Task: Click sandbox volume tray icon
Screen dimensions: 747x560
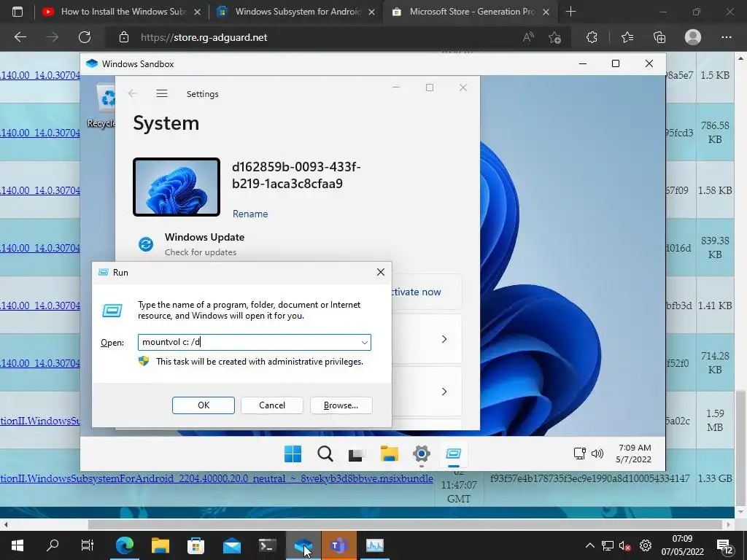Action: pos(597,454)
